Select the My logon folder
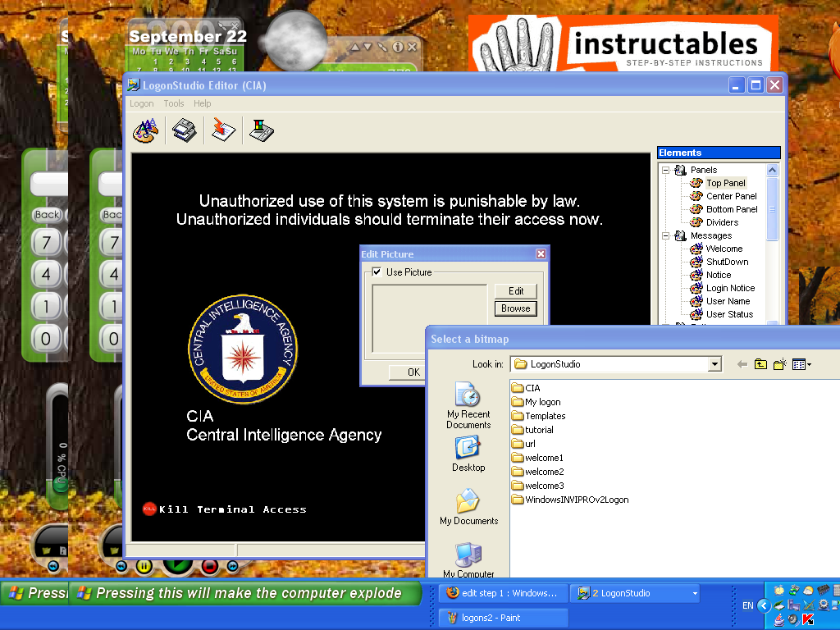Image resolution: width=840 pixels, height=630 pixels. (536, 402)
